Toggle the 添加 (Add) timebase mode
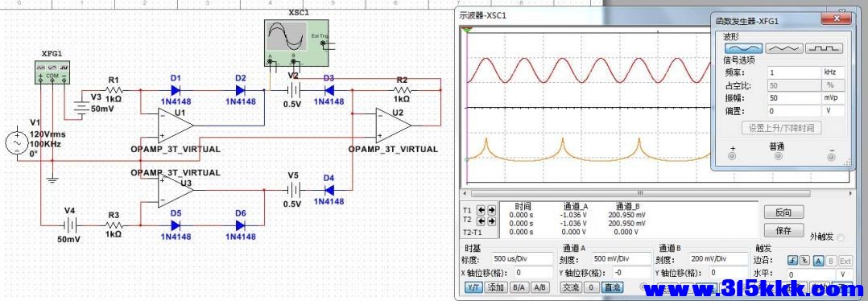The height and width of the screenshot is (301, 868). point(495,287)
